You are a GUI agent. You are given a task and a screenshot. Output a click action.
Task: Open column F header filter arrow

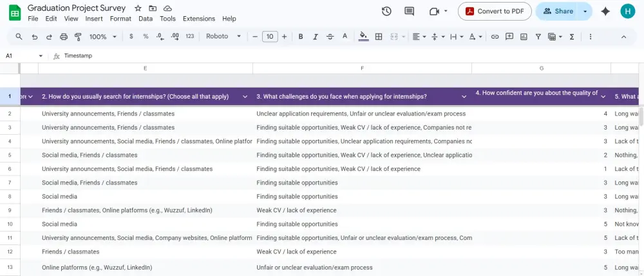464,97
